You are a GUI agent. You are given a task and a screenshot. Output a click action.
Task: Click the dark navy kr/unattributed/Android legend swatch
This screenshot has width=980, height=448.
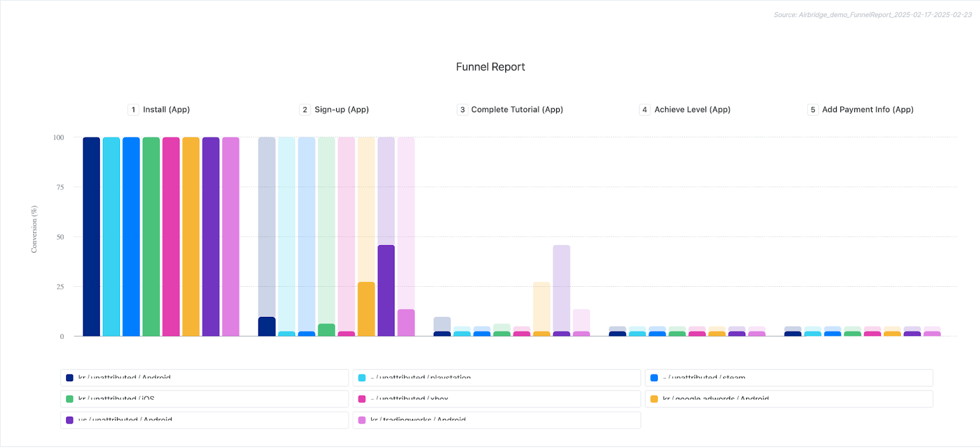pos(70,378)
